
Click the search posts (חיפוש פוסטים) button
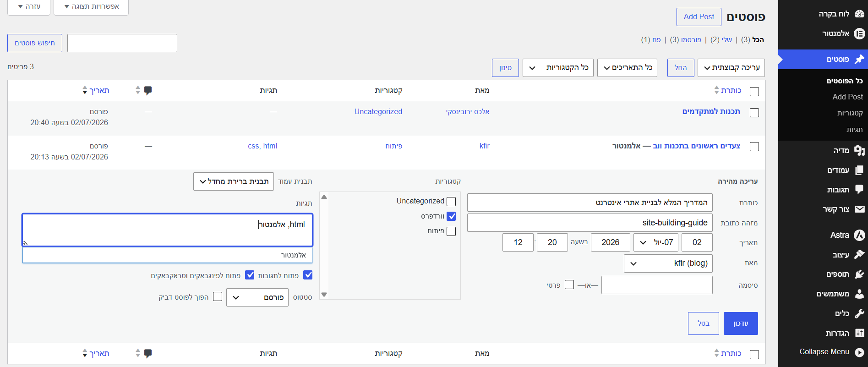tap(35, 43)
